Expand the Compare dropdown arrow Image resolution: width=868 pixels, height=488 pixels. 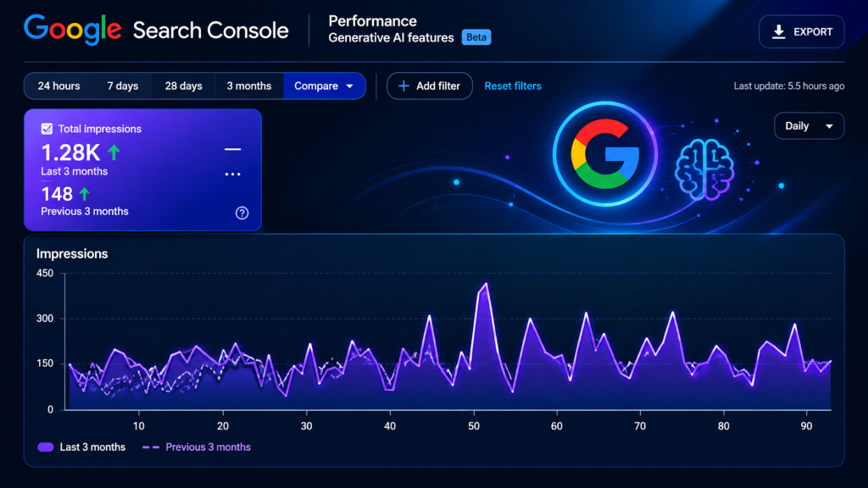pos(350,86)
